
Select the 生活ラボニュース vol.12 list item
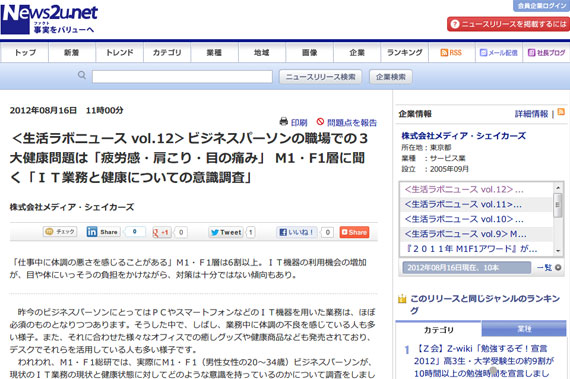pos(476,190)
